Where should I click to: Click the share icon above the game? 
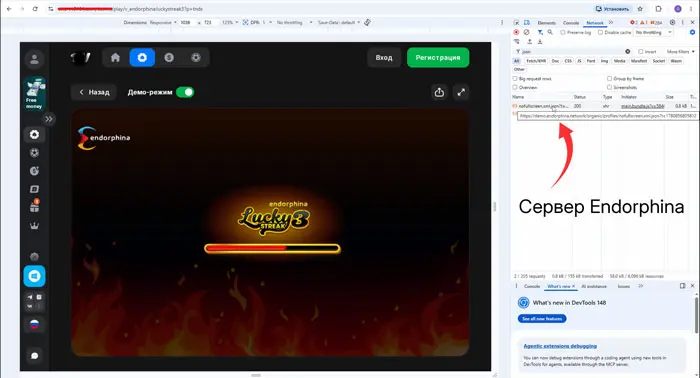[439, 92]
